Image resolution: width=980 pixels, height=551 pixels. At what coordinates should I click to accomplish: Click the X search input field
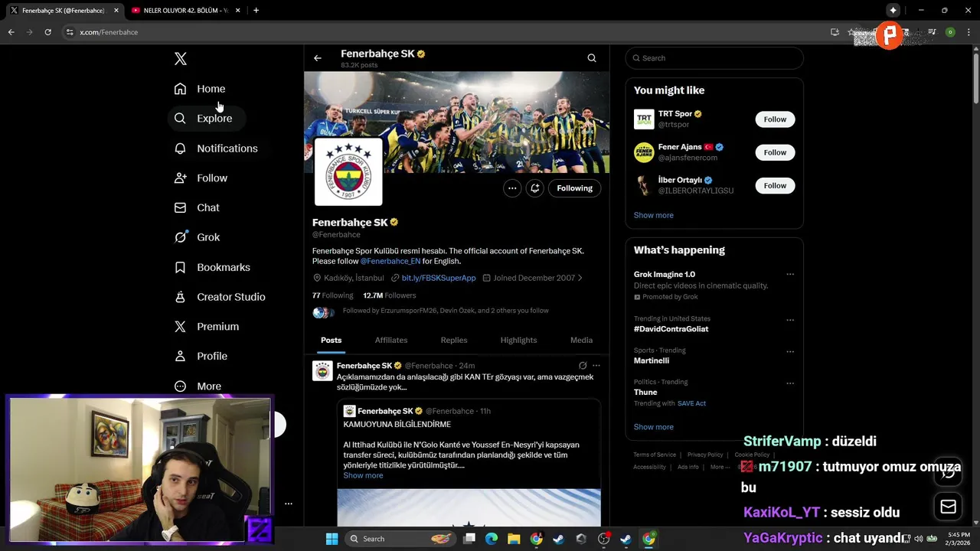point(714,58)
